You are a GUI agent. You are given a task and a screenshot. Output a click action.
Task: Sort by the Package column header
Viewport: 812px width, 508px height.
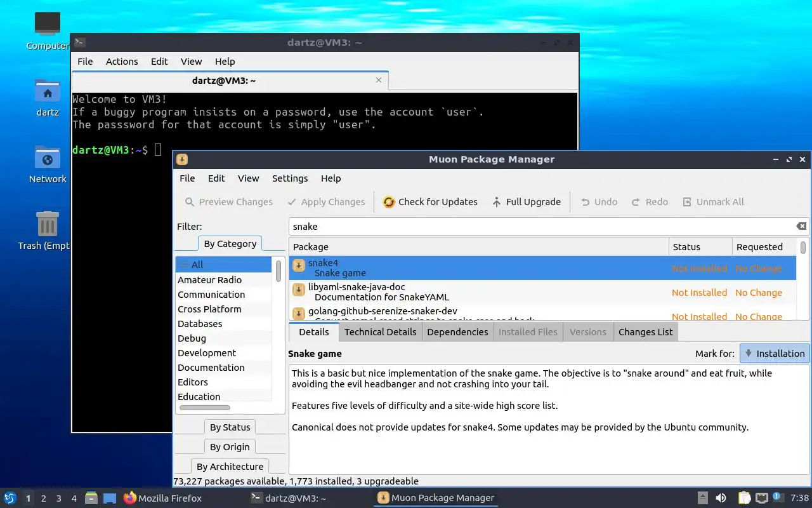[479, 247]
